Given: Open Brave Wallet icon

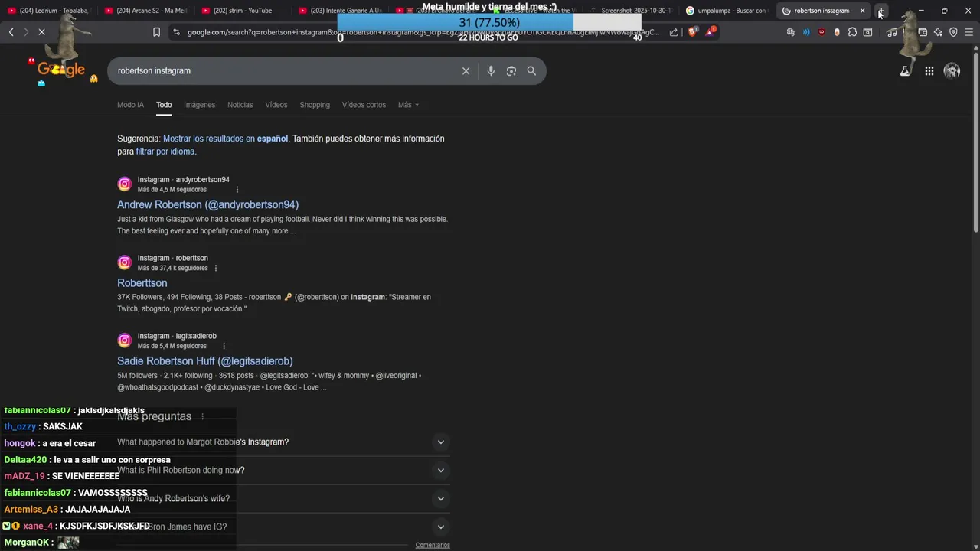Looking at the screenshot, I should pyautogui.click(x=923, y=32).
